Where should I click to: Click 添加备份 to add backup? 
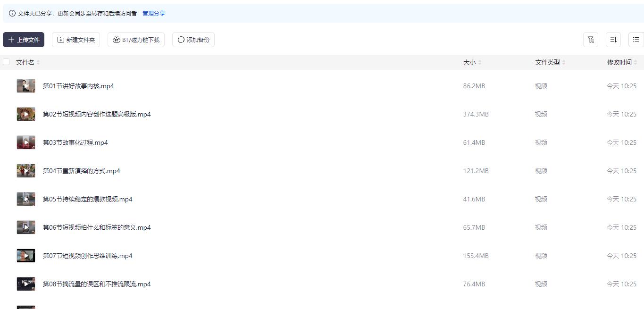(193, 40)
